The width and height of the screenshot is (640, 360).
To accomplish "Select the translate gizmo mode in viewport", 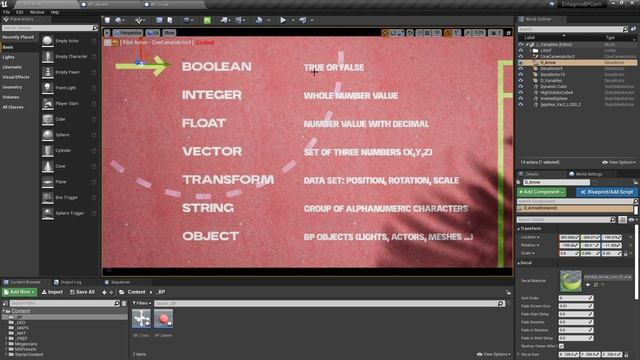I will point(384,33).
